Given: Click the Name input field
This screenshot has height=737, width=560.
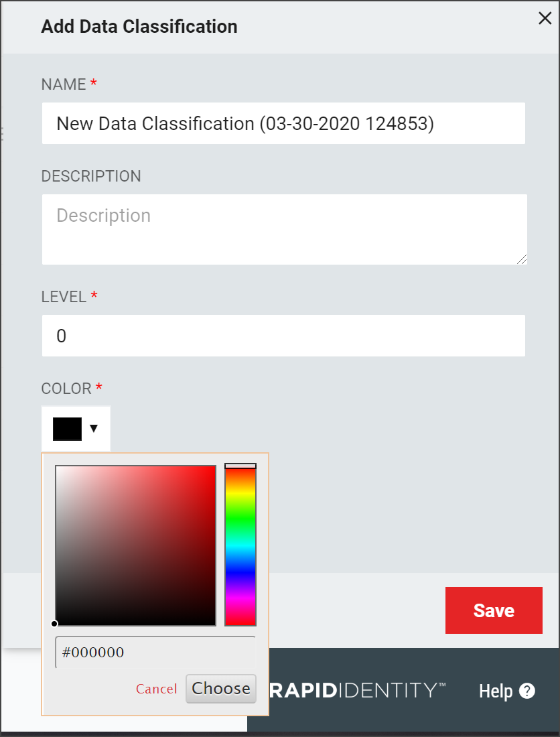Looking at the screenshot, I should (x=283, y=123).
